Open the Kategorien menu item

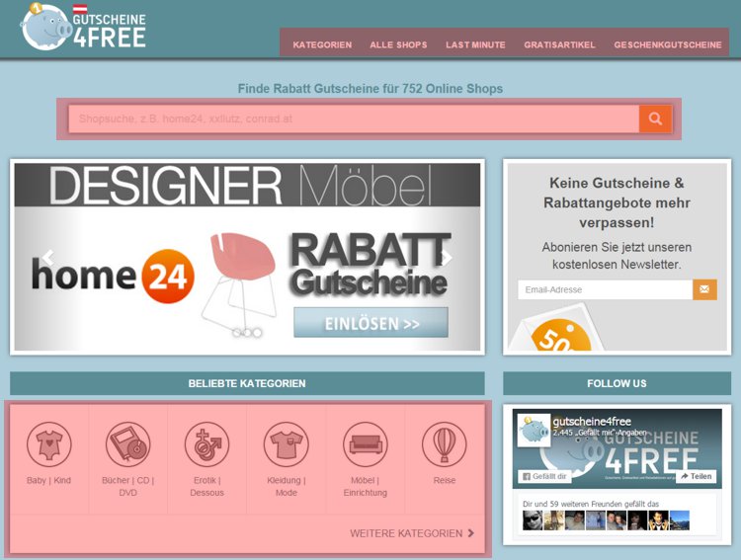pyautogui.click(x=322, y=44)
